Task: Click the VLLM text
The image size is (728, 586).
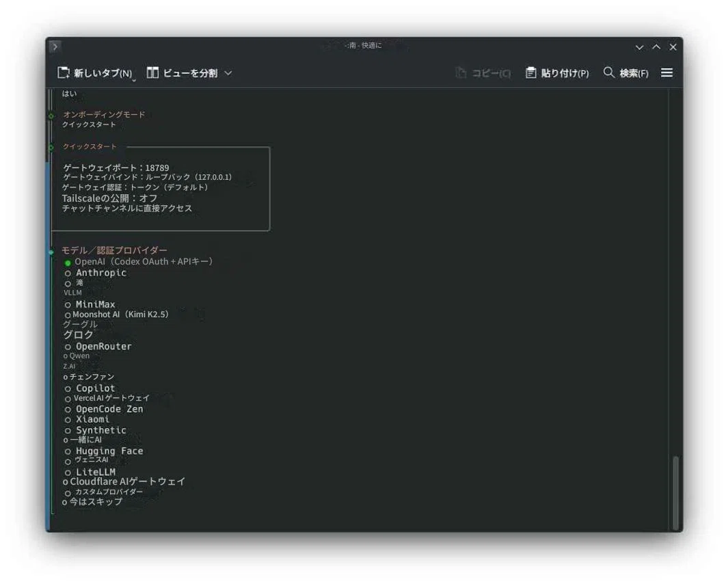Action: click(72, 293)
